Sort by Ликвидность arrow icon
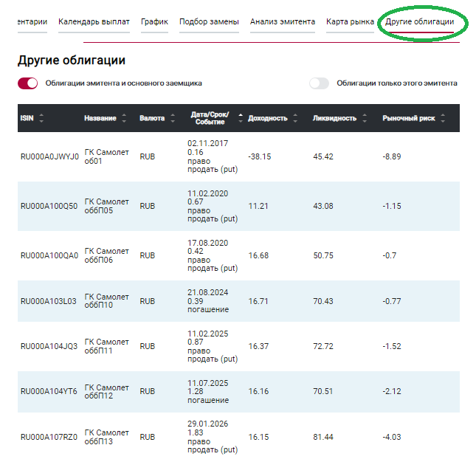The width and height of the screenshot is (476, 476). point(365,118)
